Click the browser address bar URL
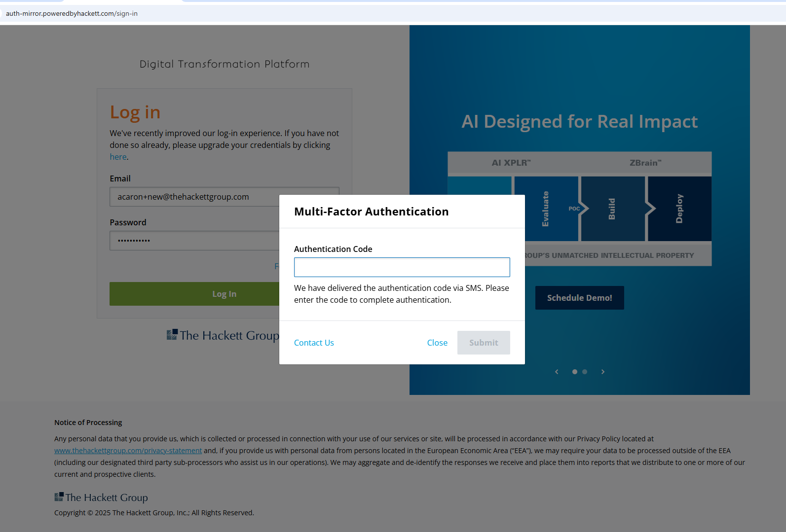Image resolution: width=786 pixels, height=532 pixels. pos(72,13)
